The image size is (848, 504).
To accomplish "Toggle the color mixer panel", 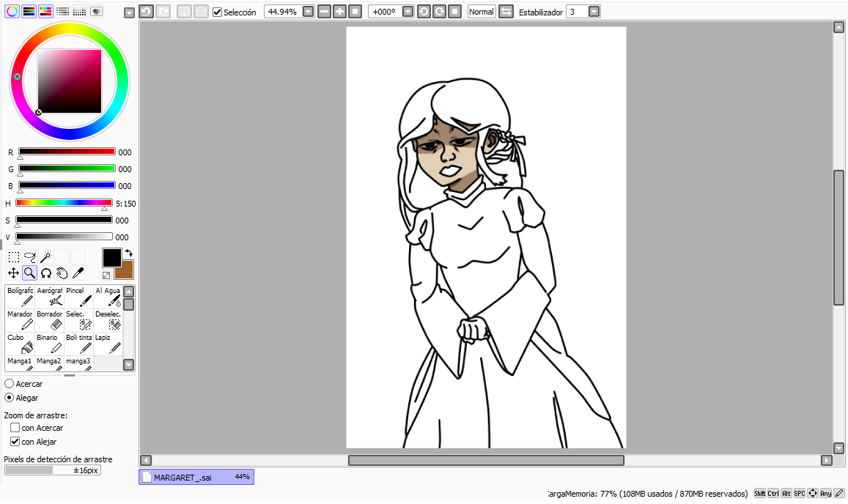I will pyautogui.click(x=62, y=11).
